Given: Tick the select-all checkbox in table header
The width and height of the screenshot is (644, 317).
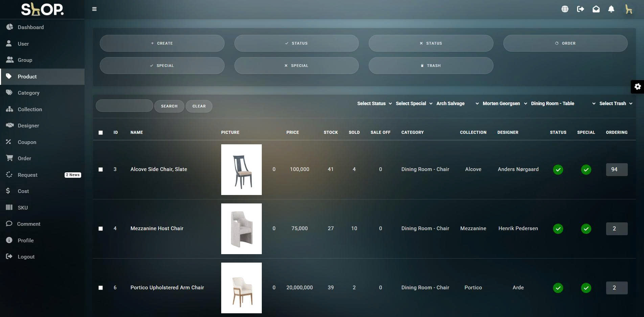Looking at the screenshot, I should click(x=100, y=132).
